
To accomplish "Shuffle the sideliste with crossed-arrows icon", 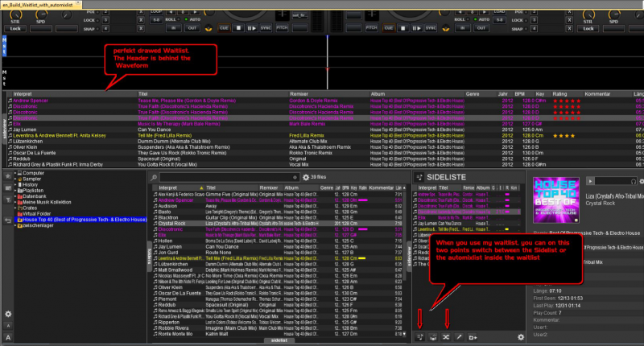I will 446,337.
